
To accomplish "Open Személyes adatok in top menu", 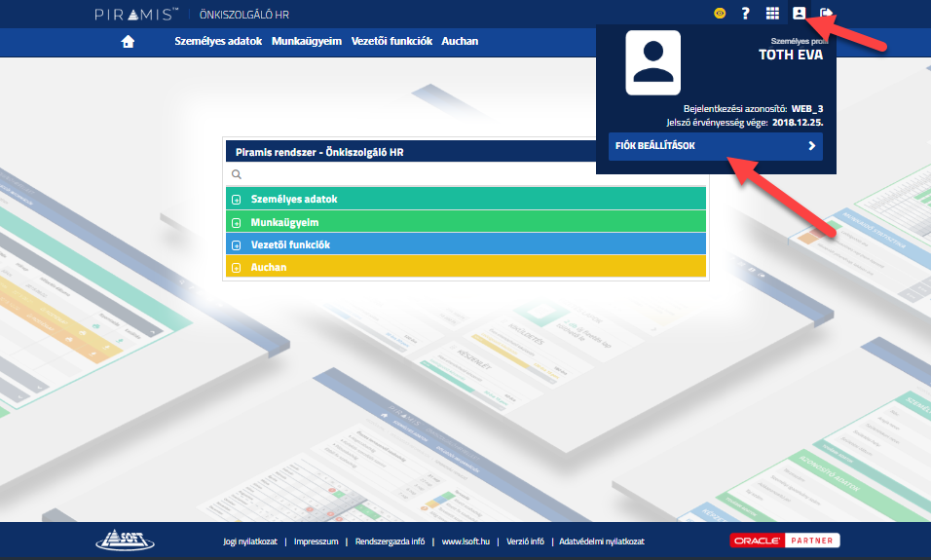I will 218,42.
